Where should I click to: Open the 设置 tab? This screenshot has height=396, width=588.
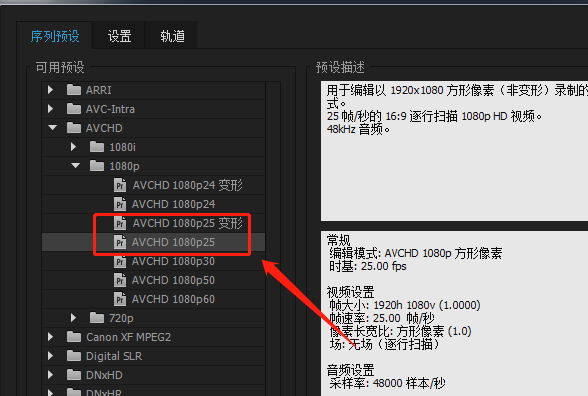tap(119, 36)
